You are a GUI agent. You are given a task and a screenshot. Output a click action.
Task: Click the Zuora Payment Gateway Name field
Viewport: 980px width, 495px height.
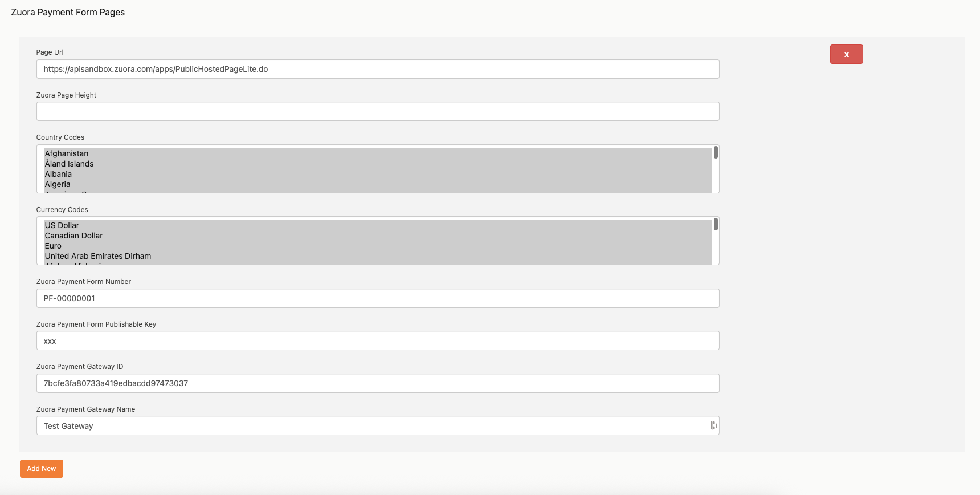coord(370,426)
